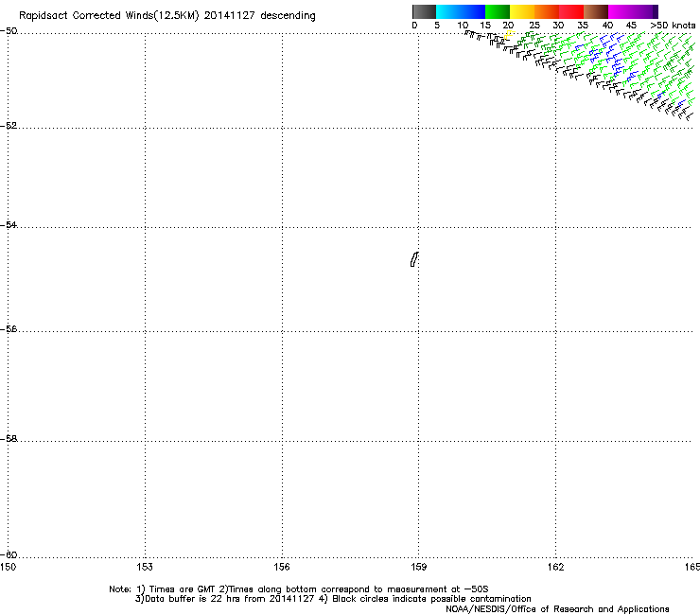Click the longitude label '150'
Screen dimensions: 700x615
pyautogui.click(x=8, y=567)
